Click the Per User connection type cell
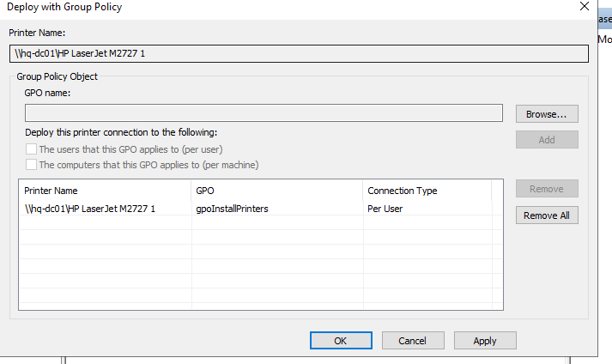 (x=385, y=209)
